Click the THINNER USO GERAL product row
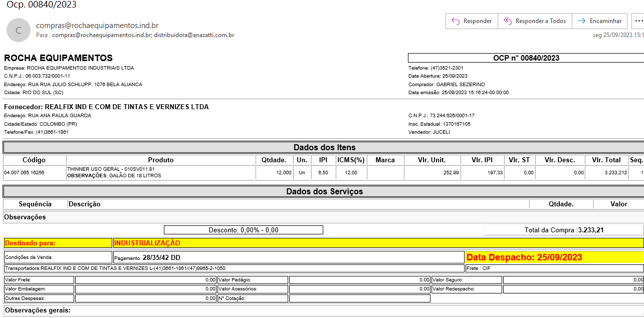644x318 pixels. pos(111,169)
